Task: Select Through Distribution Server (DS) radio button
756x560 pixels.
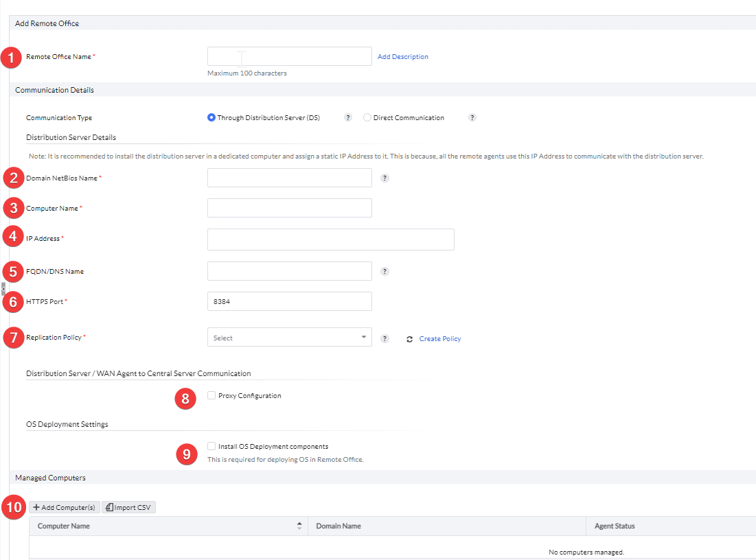Action: pyautogui.click(x=211, y=117)
